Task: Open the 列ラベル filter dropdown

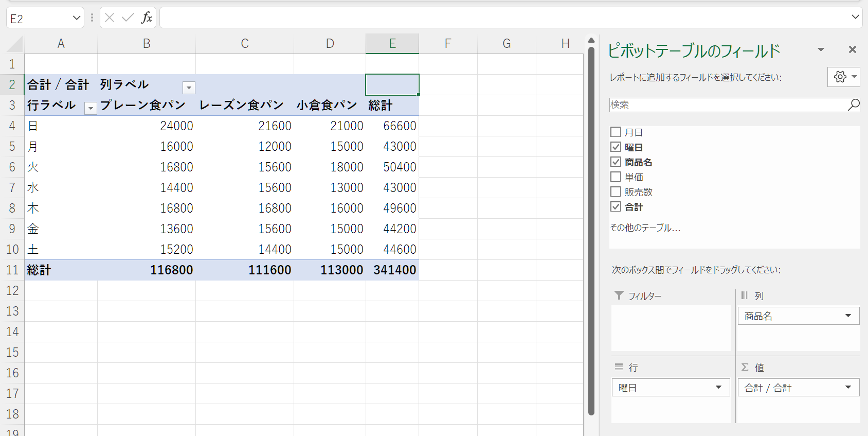Action: (189, 88)
